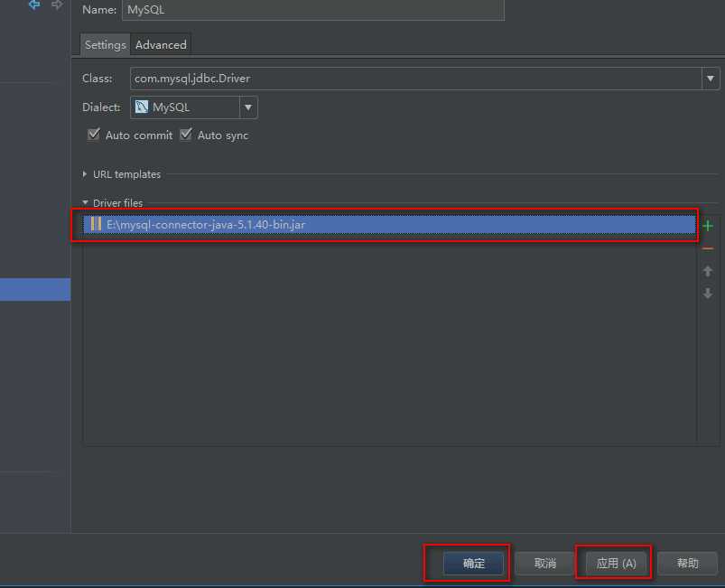
Task: Click the 取消 (Cancel) button
Action: click(544, 563)
